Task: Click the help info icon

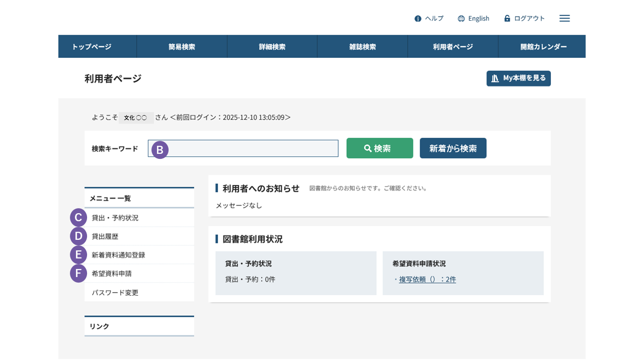Action: click(418, 19)
